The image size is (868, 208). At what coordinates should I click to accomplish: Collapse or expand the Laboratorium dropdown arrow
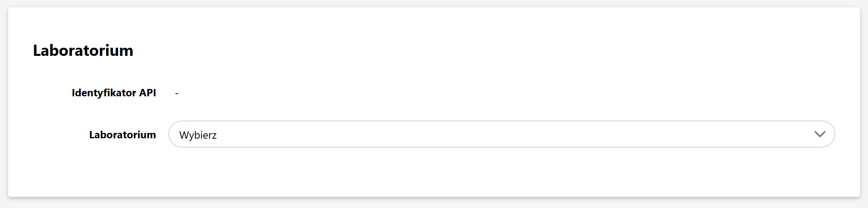(x=820, y=134)
